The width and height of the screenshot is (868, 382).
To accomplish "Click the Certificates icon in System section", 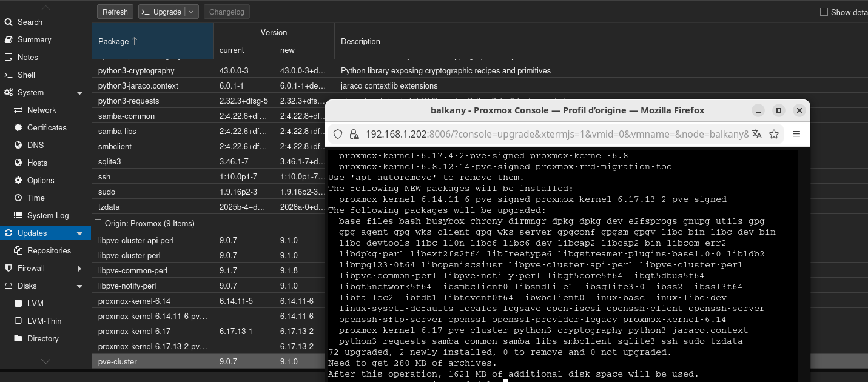I will [18, 127].
